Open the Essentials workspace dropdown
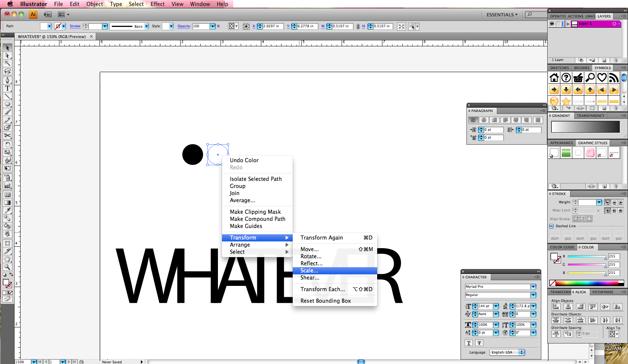The image size is (628, 364). click(x=502, y=15)
